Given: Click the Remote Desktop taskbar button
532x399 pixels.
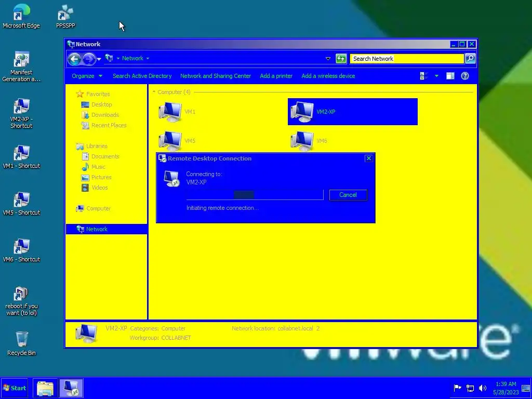Looking at the screenshot, I should coord(71,388).
